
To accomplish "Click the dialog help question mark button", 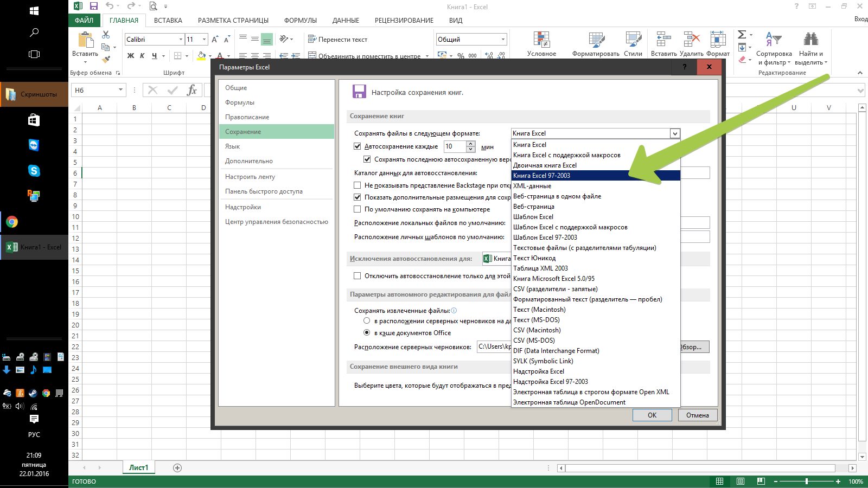I will coord(684,67).
